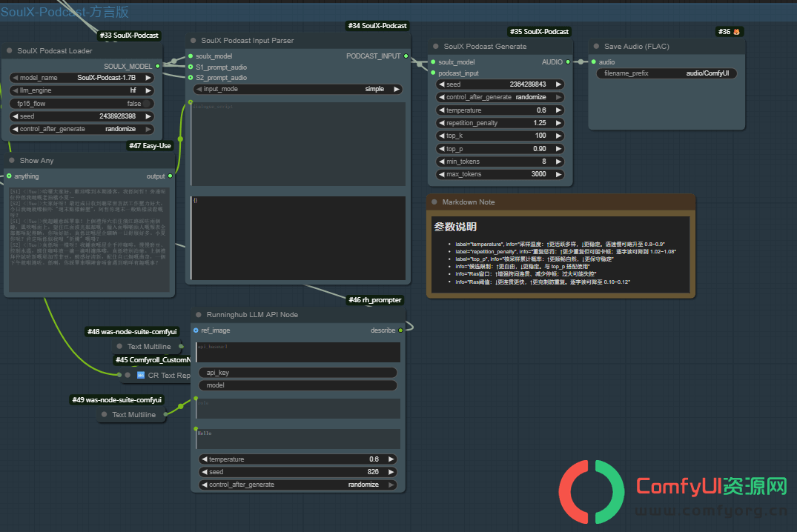Click the model field in LLM API Node
Screen dimensions: 797x532
(298, 385)
